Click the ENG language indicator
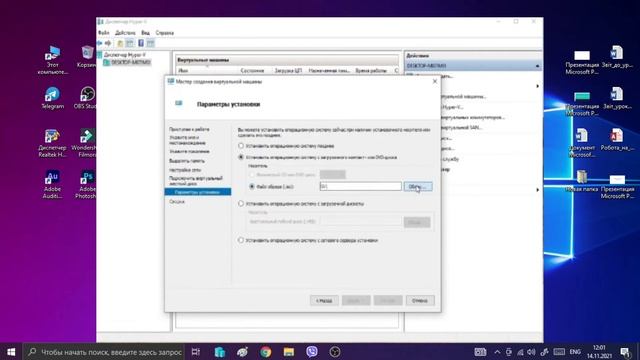Viewport: 640px width, 360px height. pyautogui.click(x=575, y=352)
